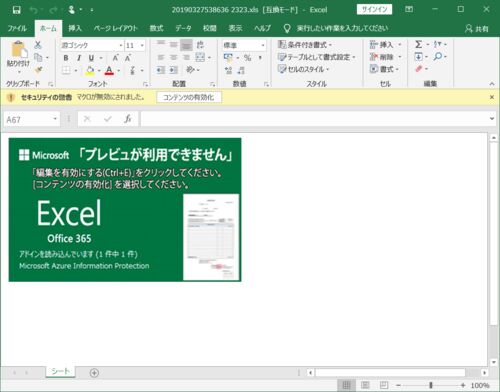Click the Share button
The width and height of the screenshot is (500, 392).
[x=477, y=29]
